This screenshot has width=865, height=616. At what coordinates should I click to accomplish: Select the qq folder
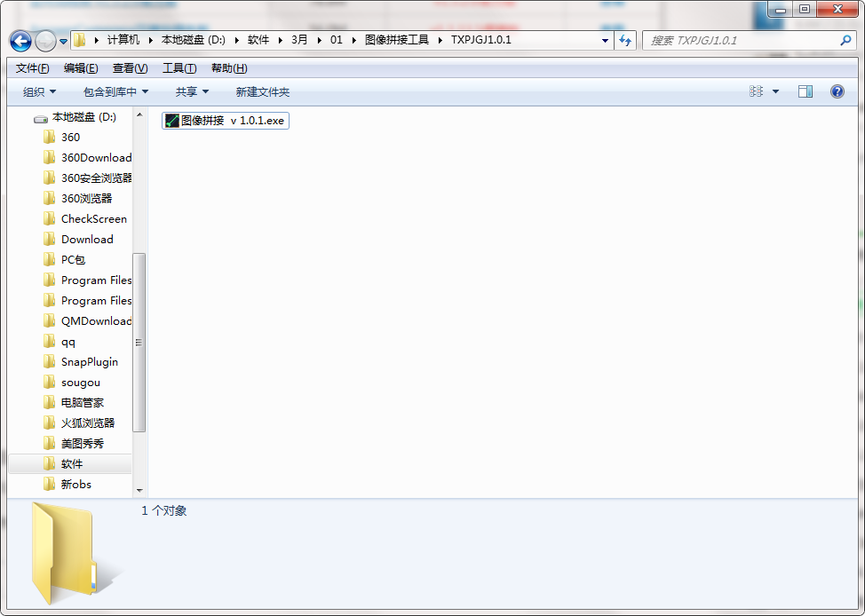coord(59,342)
